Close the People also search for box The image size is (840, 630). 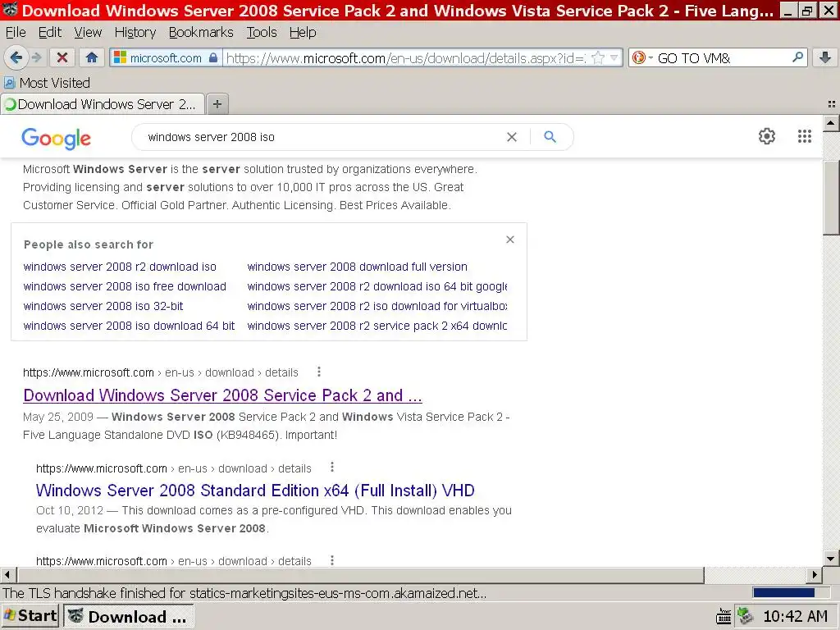[x=510, y=240]
